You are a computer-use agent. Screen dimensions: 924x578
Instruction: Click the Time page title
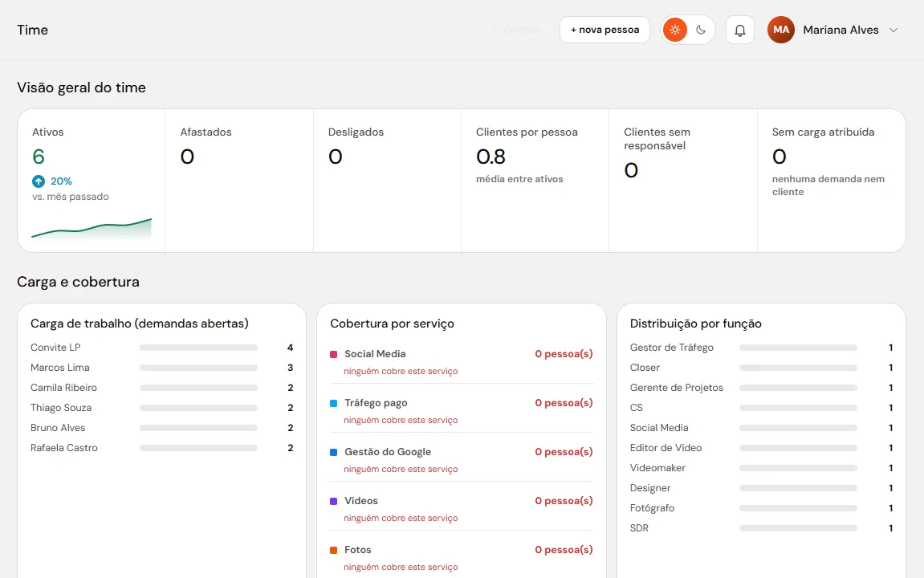(32, 30)
